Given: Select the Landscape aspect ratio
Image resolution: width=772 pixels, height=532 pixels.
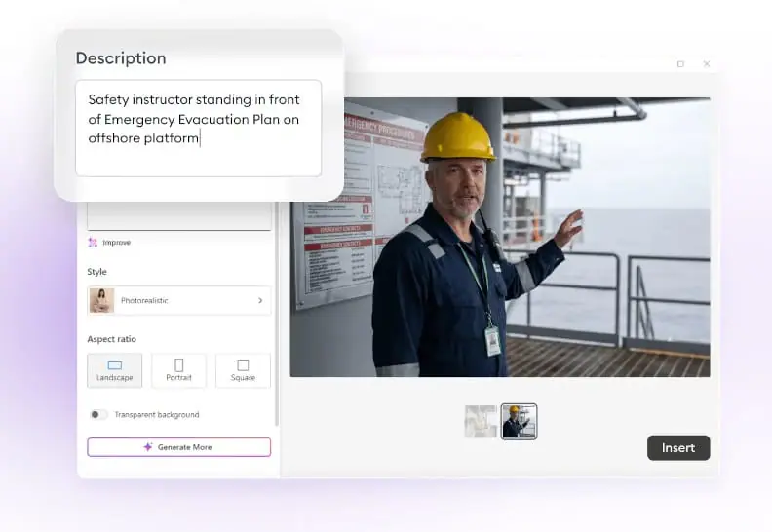Looking at the screenshot, I should pos(115,370).
